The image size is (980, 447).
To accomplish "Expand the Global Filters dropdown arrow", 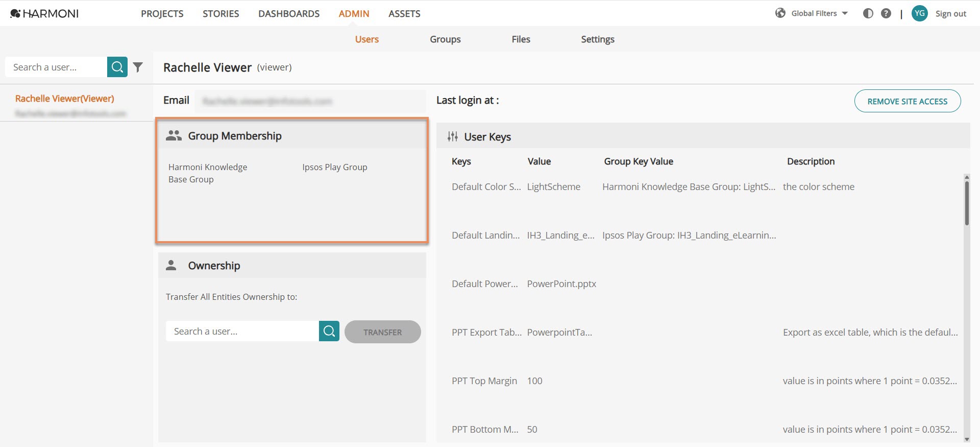I will (x=845, y=13).
